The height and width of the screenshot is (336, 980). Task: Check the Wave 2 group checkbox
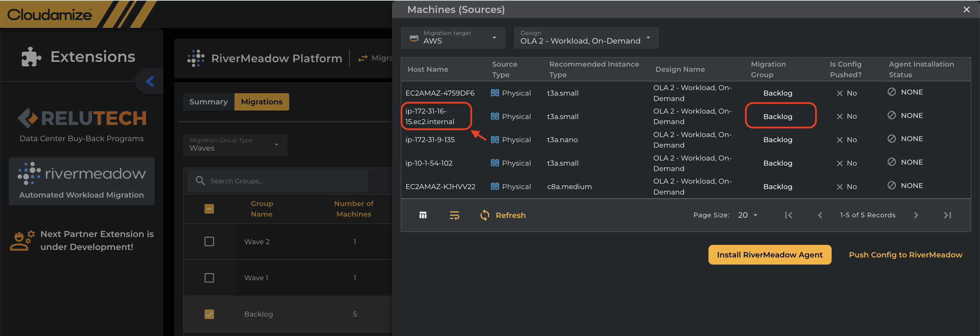(x=209, y=241)
